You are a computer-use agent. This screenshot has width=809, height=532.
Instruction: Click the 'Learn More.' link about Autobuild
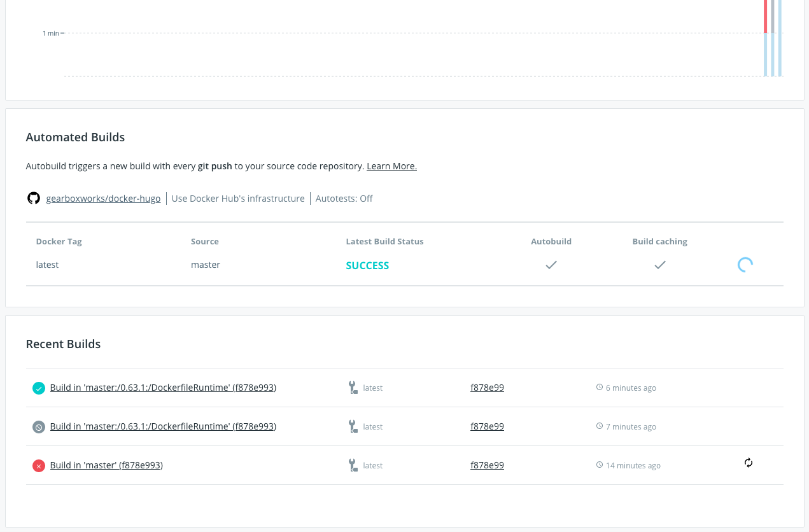click(391, 165)
